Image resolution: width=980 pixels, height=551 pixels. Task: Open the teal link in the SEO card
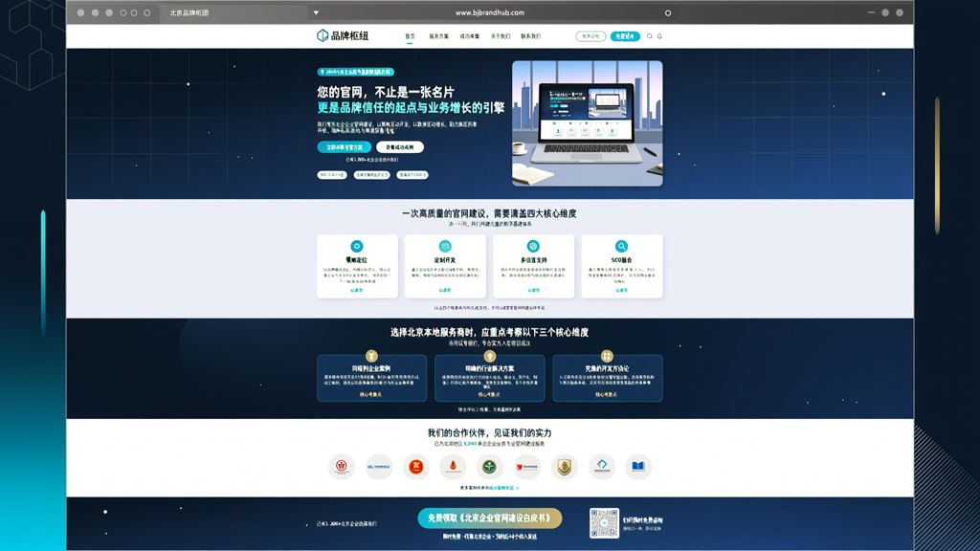621,291
